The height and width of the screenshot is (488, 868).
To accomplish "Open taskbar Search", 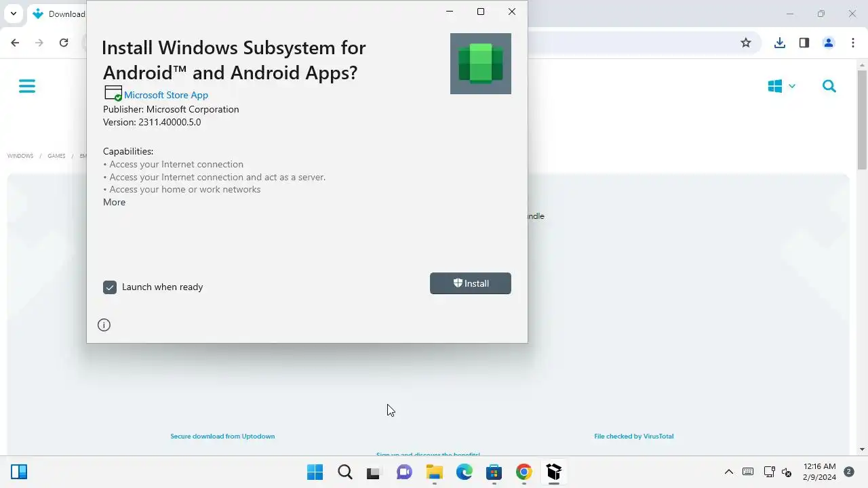I will (x=345, y=472).
